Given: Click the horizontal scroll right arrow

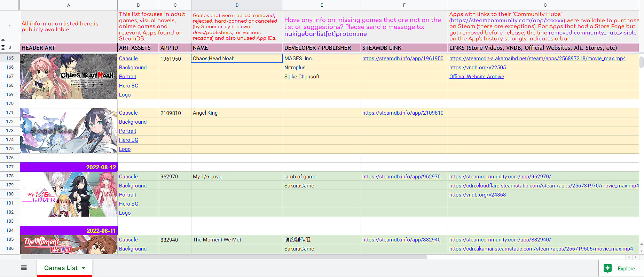Looking at the screenshot, I should click(x=636, y=257).
